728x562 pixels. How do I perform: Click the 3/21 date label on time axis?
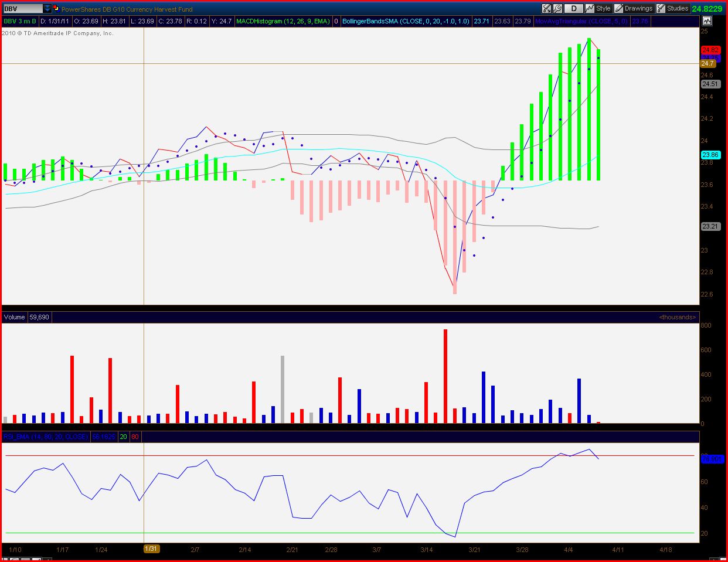[x=474, y=550]
